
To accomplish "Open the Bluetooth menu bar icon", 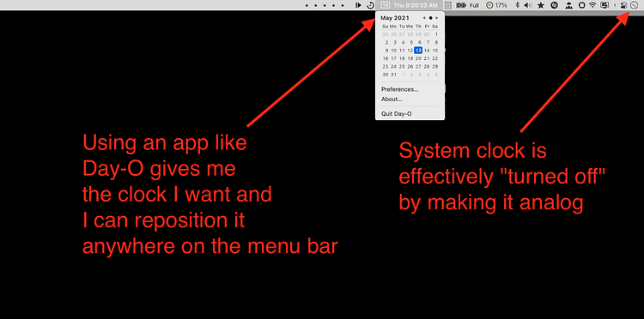I will coord(518,5).
